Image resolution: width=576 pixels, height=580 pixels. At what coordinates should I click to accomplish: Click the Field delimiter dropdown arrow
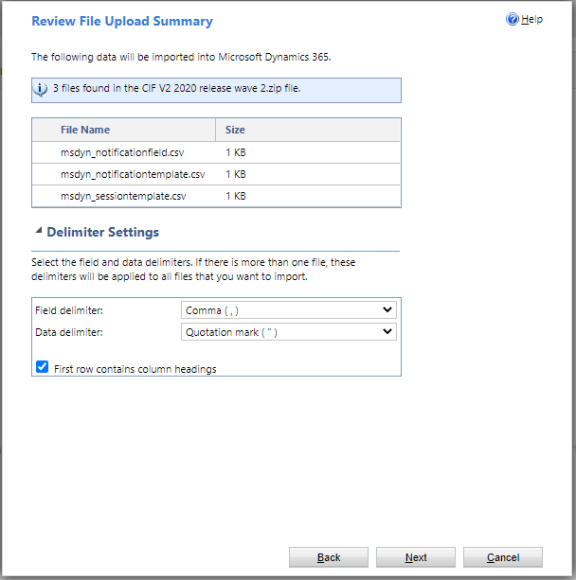[x=387, y=310]
